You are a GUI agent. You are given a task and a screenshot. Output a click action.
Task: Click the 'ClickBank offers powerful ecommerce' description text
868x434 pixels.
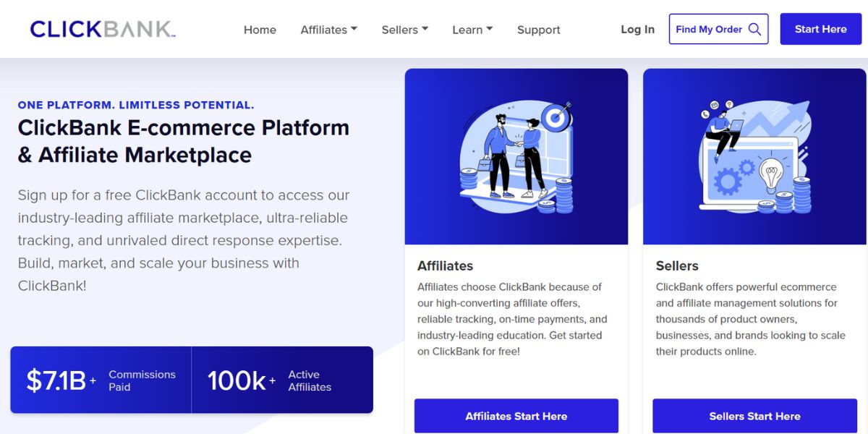[x=750, y=319]
